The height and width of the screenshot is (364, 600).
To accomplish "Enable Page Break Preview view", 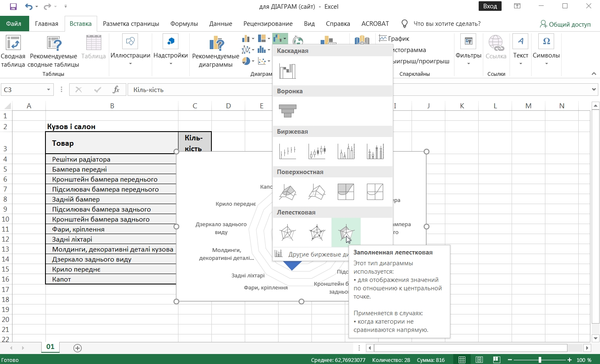I will tap(496, 360).
